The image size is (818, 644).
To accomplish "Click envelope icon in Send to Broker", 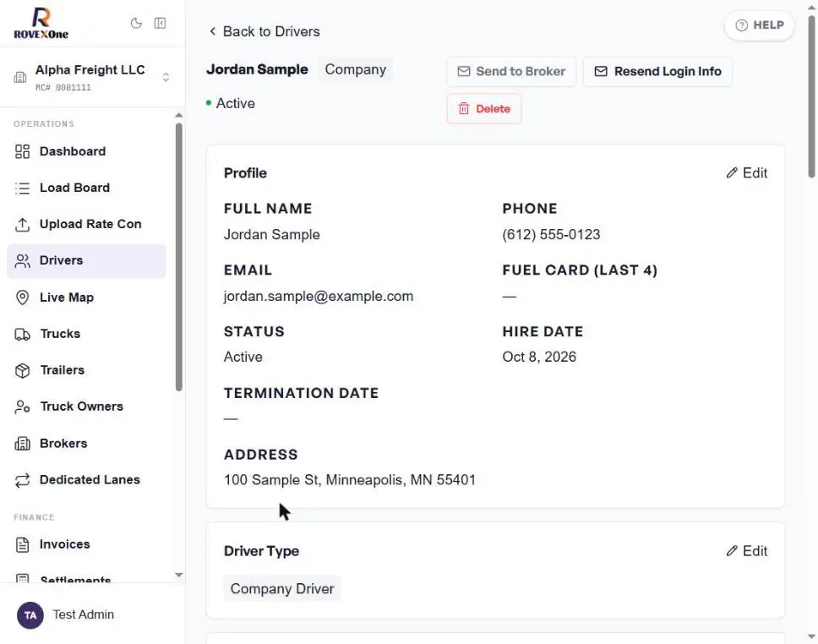I will point(463,72).
